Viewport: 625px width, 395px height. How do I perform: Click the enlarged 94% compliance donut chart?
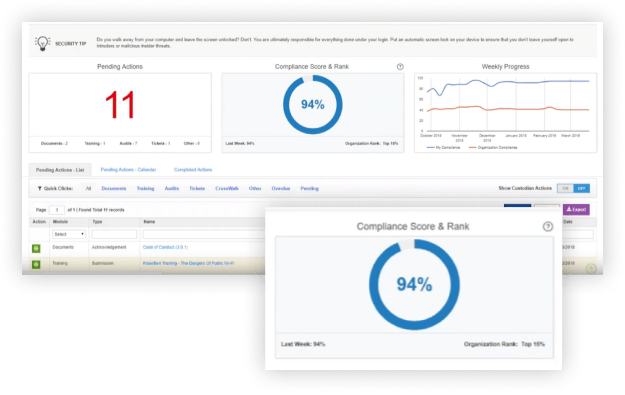click(x=414, y=285)
